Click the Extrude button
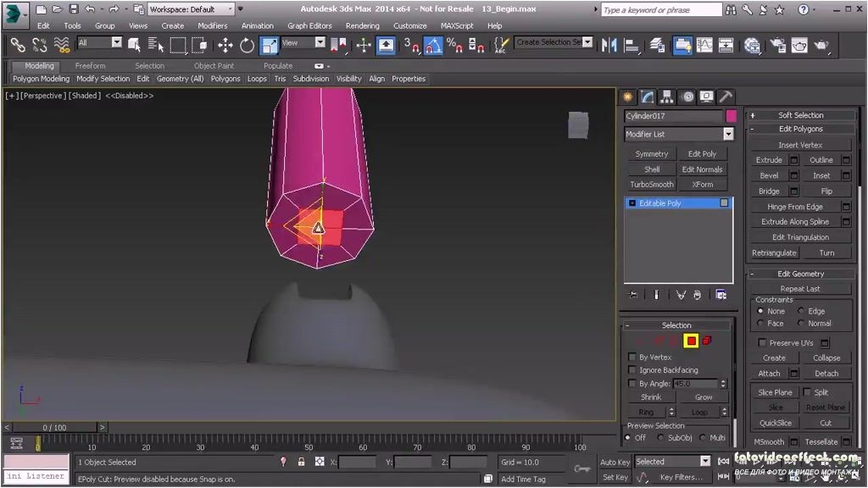 [769, 160]
